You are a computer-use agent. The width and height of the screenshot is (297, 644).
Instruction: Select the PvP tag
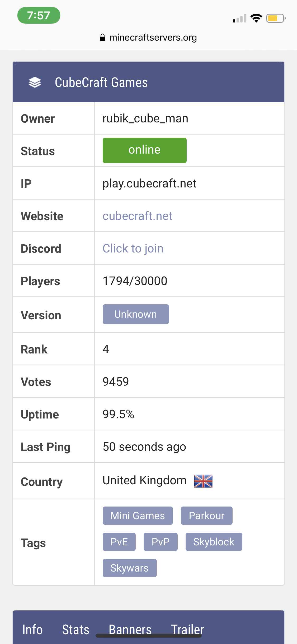[x=161, y=542]
